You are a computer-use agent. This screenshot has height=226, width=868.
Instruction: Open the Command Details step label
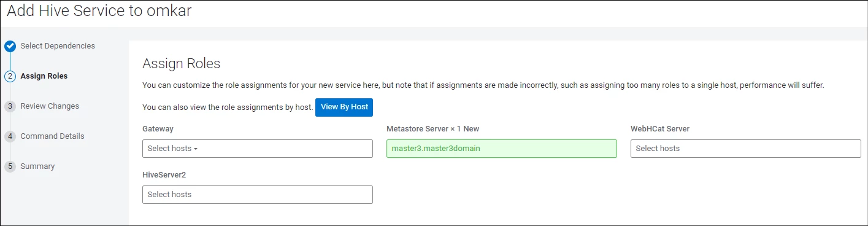[52, 136]
